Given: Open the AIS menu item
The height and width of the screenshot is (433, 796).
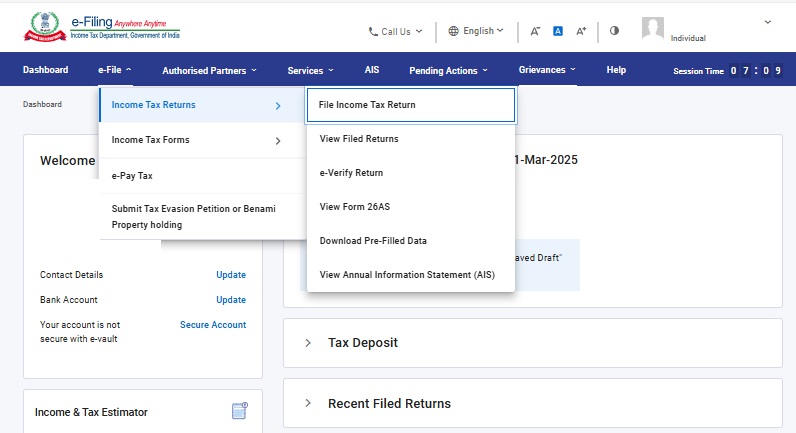Looking at the screenshot, I should 372,70.
